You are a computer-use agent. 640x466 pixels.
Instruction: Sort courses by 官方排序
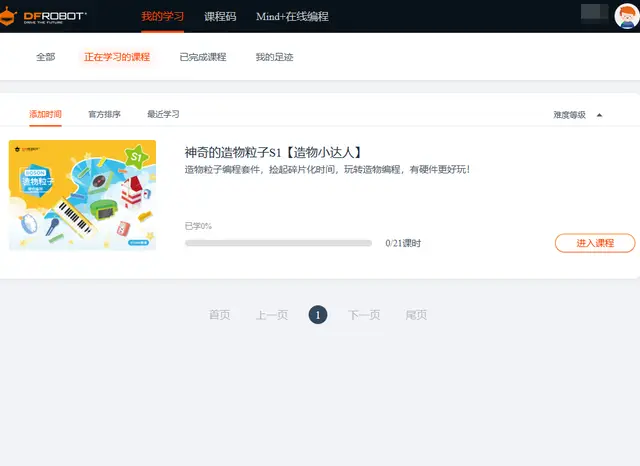click(104, 114)
